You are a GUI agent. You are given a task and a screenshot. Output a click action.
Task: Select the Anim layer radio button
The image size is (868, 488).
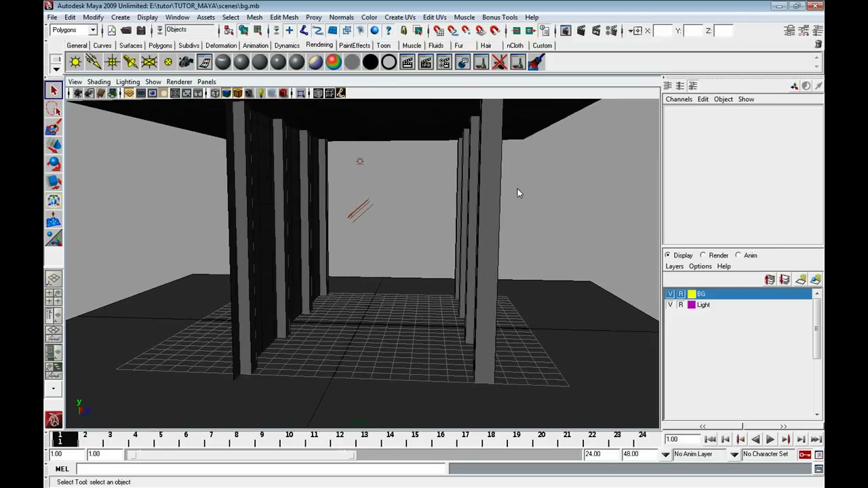[738, 256]
